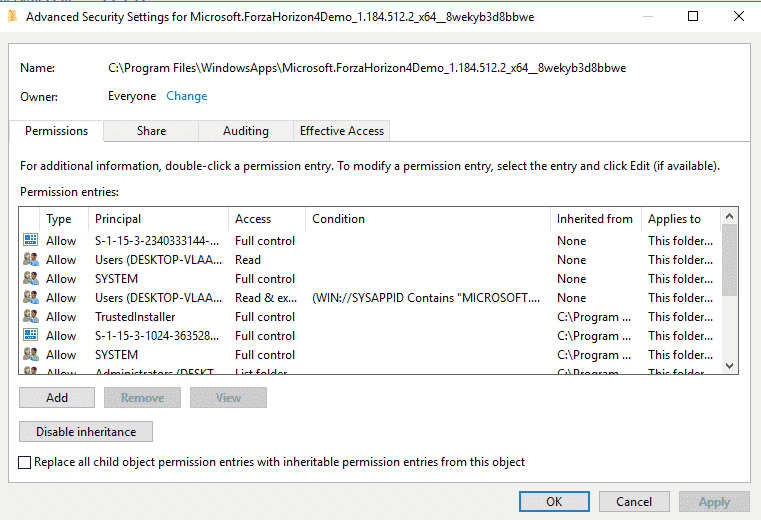Click app package icon for S-1-15-3-1024-363528 row
This screenshot has width=761, height=520.
click(31, 335)
